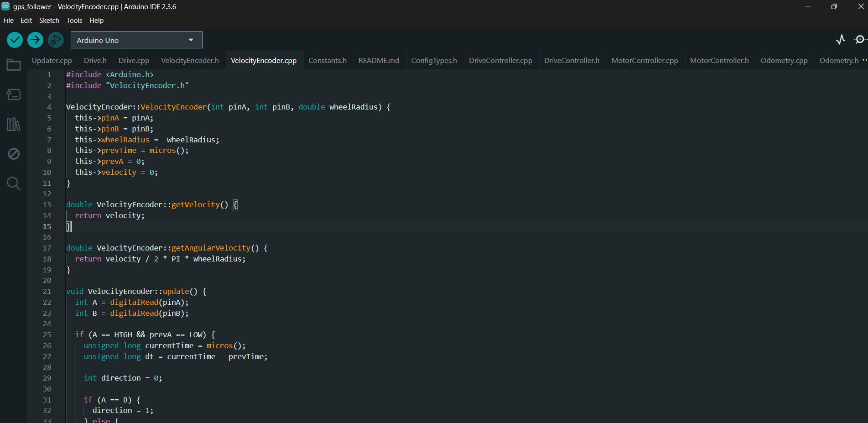Viewport: 868px width, 423px height.
Task: Open the Boards Manager sidebar icon
Action: pyautogui.click(x=14, y=94)
